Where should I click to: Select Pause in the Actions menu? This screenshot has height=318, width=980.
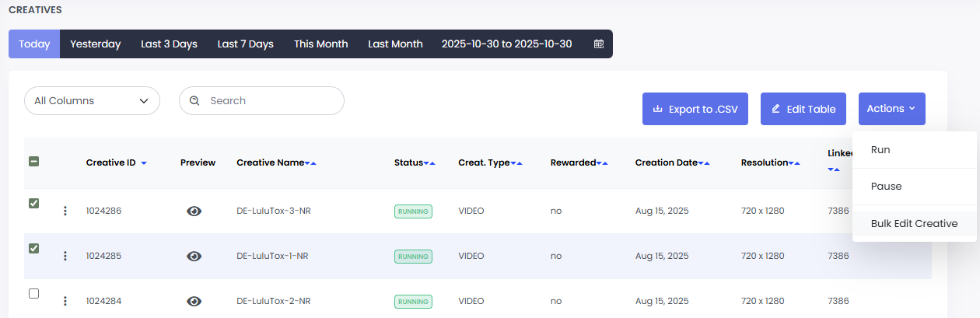pyautogui.click(x=886, y=187)
